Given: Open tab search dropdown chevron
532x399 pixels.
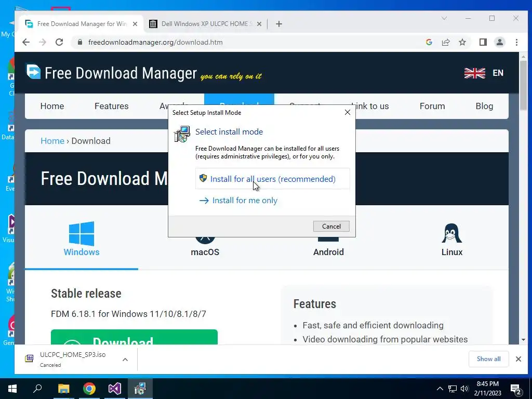Looking at the screenshot, I should point(444,18).
